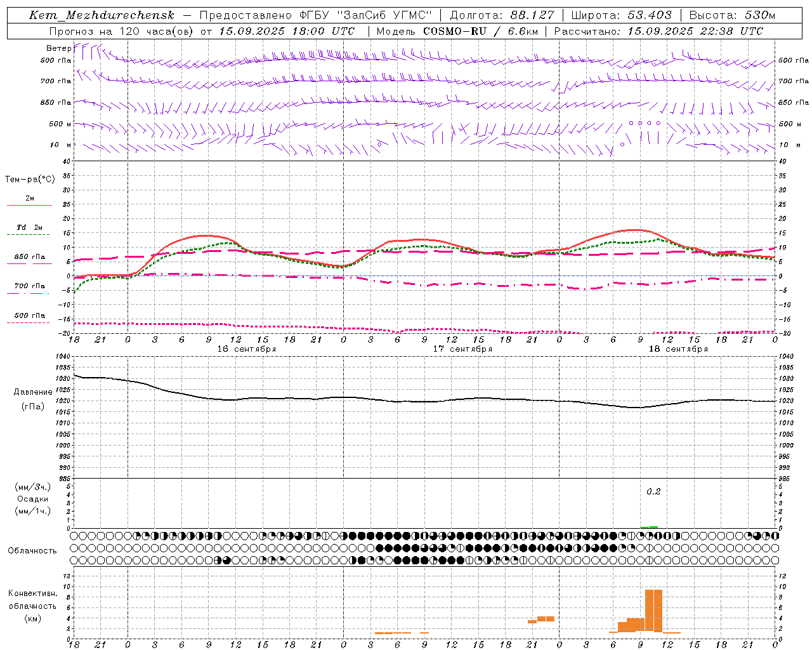
Task: Click the forecast start text 15.09.2025 18:00 UTC
Action: pos(287,31)
